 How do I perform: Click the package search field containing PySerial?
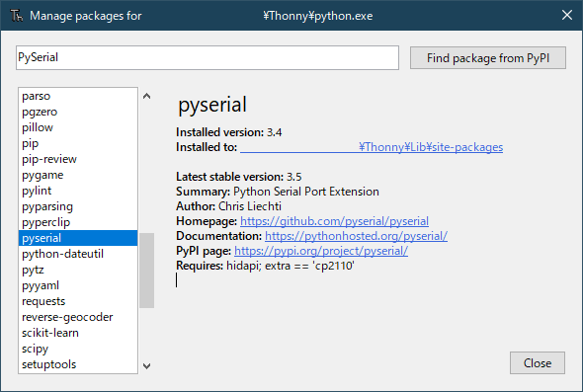coord(208,57)
